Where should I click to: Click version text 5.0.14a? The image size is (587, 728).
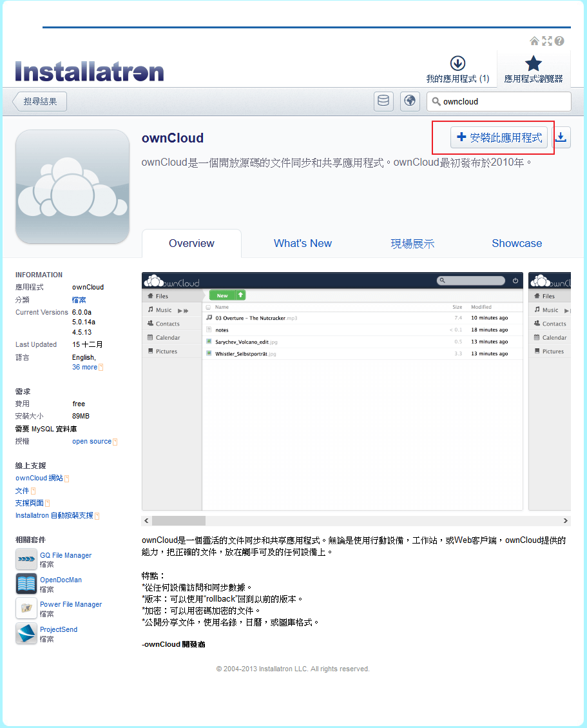coord(84,322)
